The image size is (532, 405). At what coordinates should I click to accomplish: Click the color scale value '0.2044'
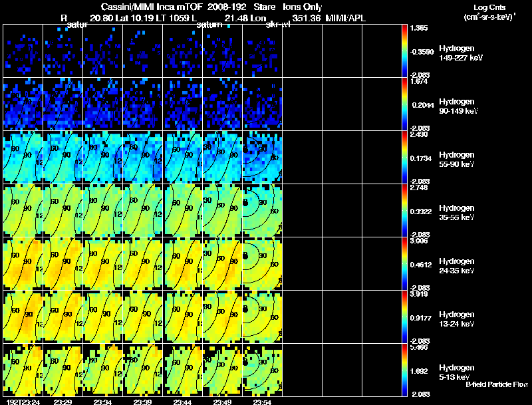click(423, 105)
